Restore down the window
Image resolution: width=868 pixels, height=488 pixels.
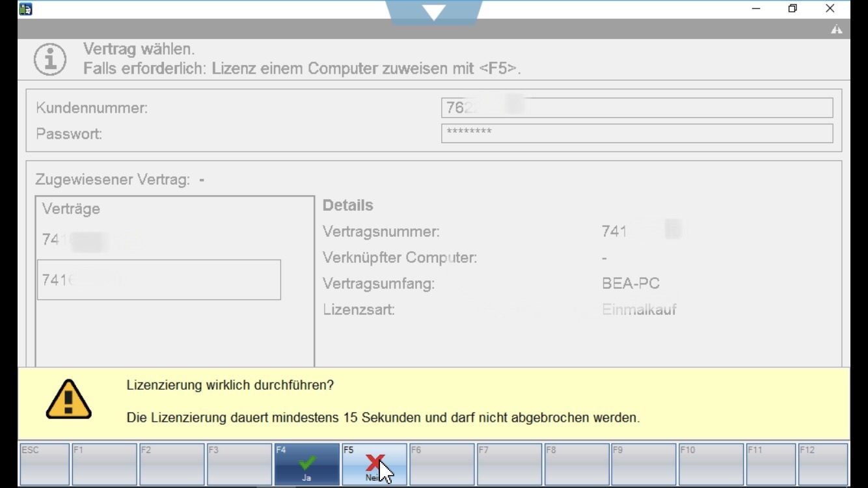point(793,9)
